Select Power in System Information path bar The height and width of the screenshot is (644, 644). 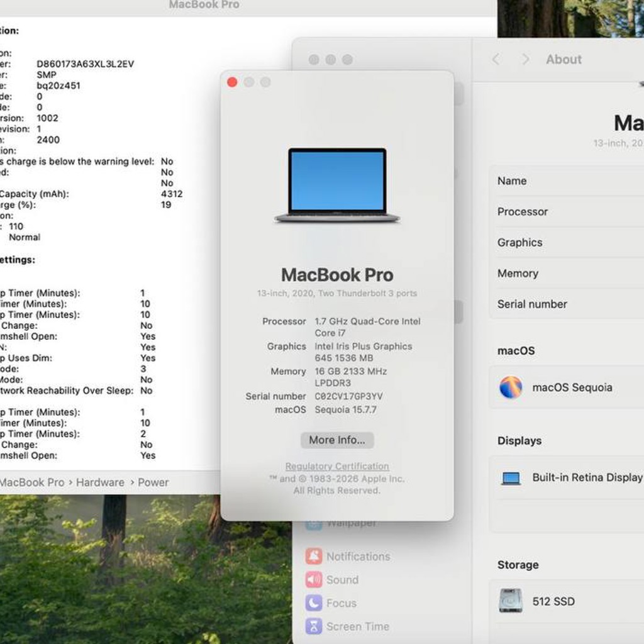click(153, 482)
